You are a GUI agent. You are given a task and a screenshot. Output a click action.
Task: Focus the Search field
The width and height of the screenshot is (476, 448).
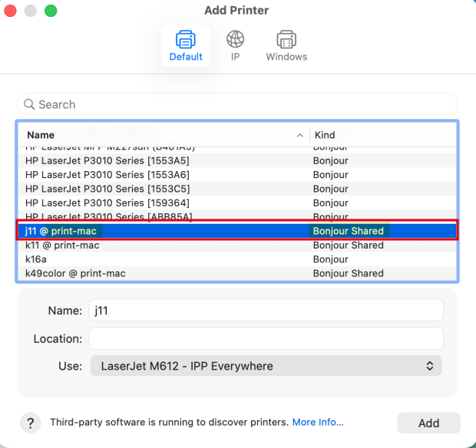pos(236,104)
